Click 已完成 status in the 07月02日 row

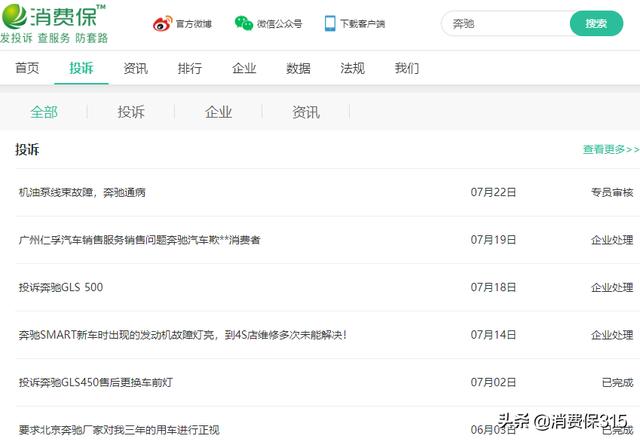point(618,382)
